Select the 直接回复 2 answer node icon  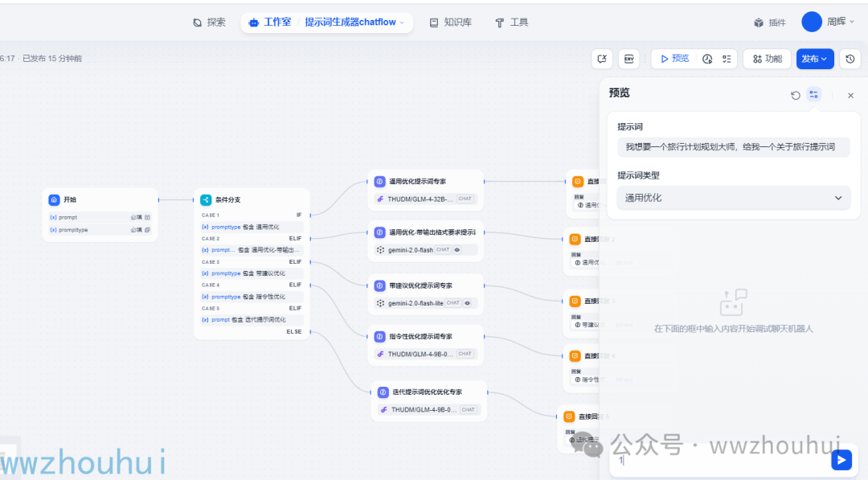[x=575, y=239]
